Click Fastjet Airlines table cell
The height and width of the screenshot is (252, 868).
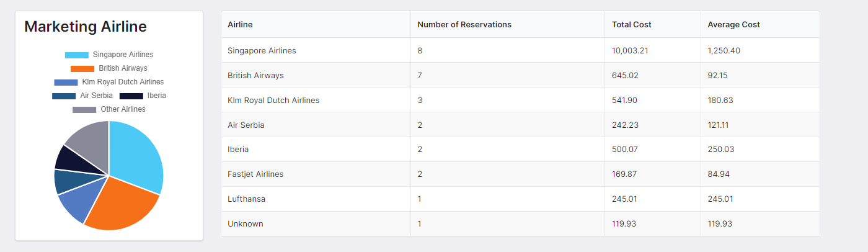pyautogui.click(x=255, y=174)
